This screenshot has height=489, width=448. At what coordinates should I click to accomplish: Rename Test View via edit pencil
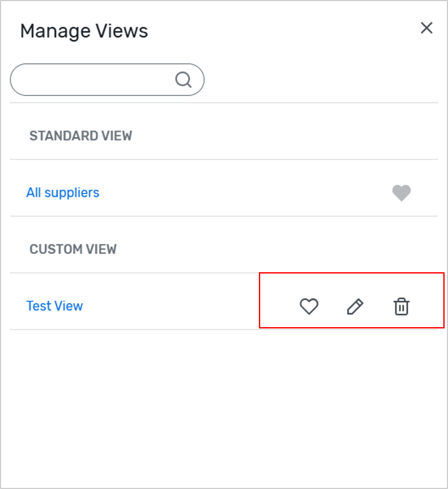click(x=355, y=306)
